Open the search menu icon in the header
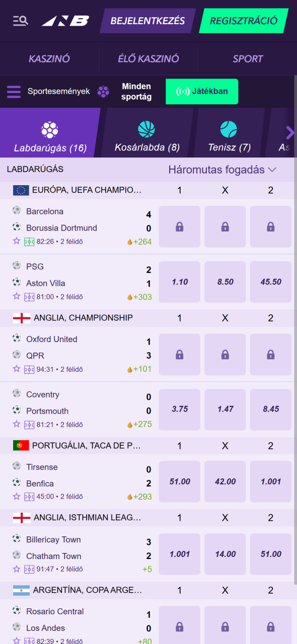 pyautogui.click(x=20, y=21)
